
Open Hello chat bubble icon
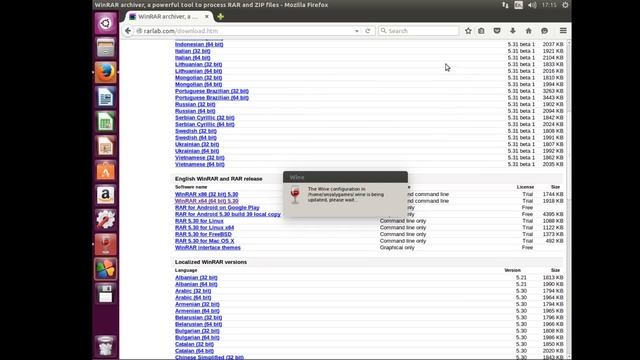[544, 31]
